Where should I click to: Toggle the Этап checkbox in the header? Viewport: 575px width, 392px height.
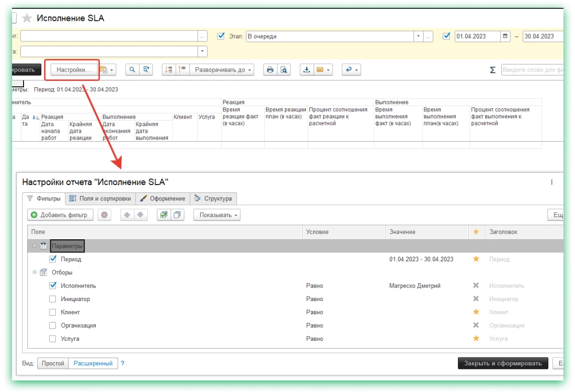221,37
